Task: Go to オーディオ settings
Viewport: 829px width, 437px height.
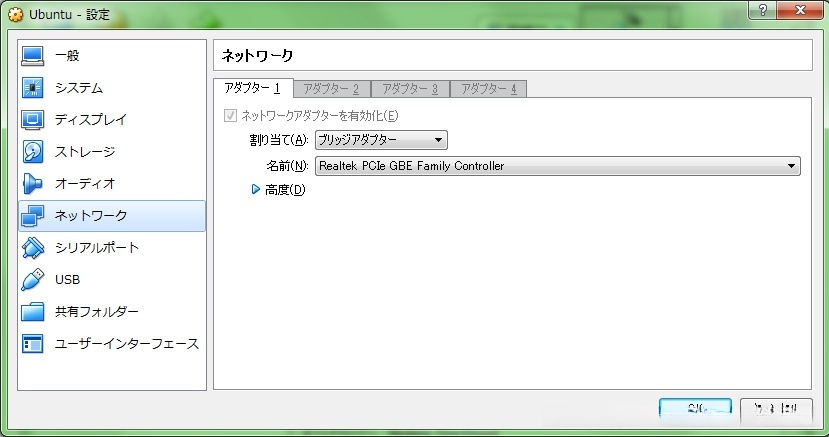Action: (x=112, y=183)
